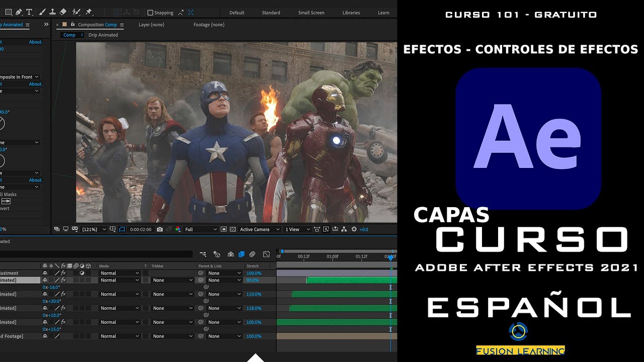The image size is (644, 362).
Task: Switch to the Default workspace
Action: click(x=236, y=13)
